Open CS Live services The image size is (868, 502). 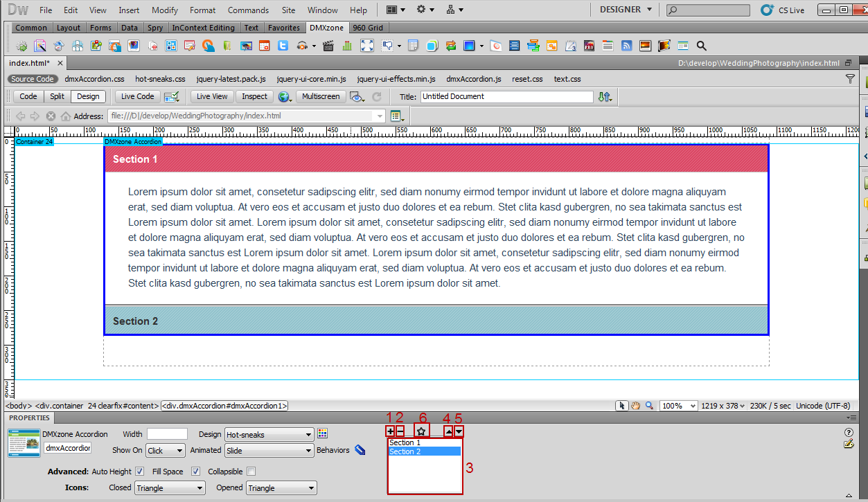click(x=782, y=10)
